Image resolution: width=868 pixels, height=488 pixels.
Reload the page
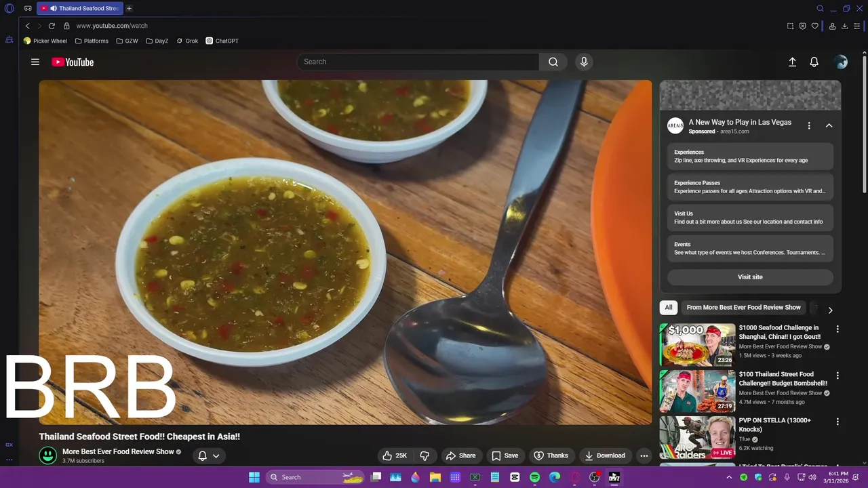tap(52, 26)
